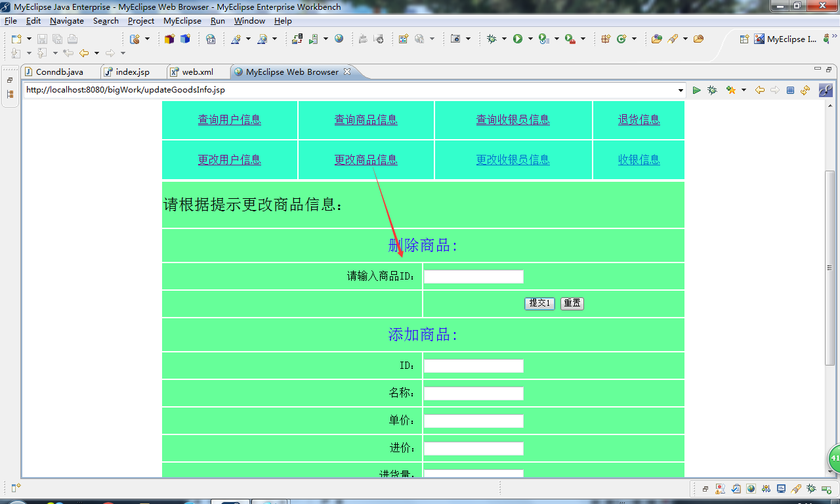
Task: Click the Run External Tools toolbox icon
Action: 570,39
